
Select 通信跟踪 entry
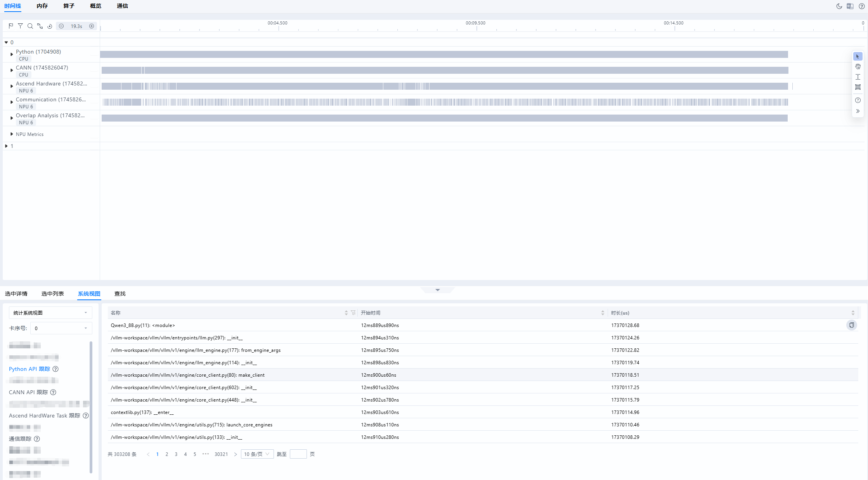(20, 439)
